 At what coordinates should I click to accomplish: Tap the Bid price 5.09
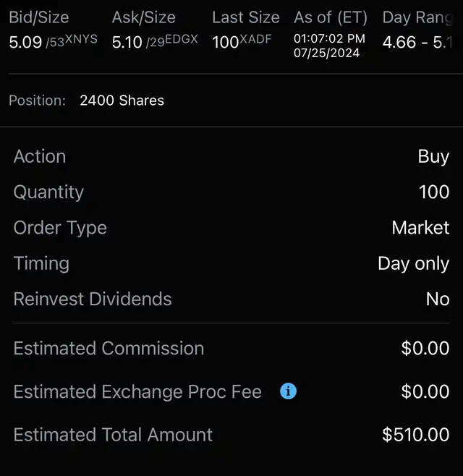point(25,43)
